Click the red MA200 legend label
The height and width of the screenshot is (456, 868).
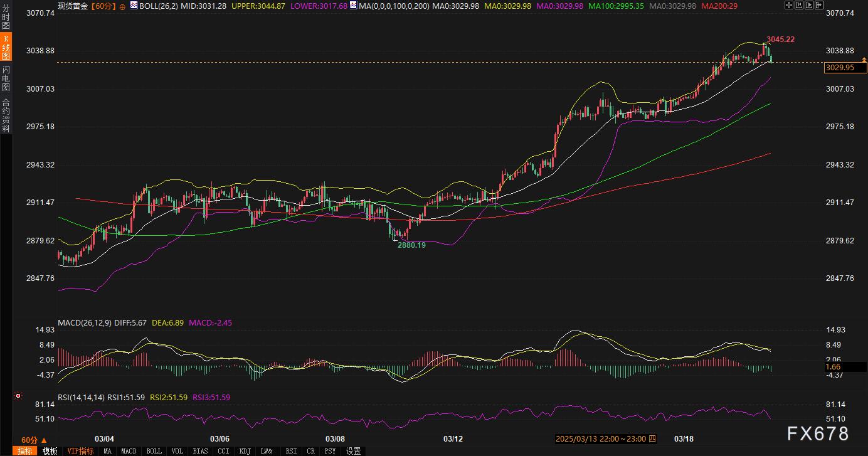click(x=719, y=6)
